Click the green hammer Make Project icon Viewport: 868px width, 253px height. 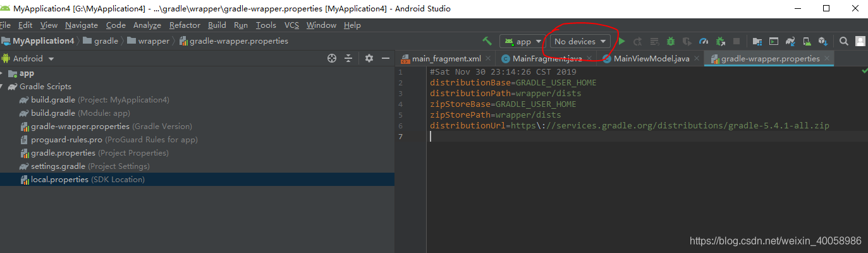coord(487,41)
